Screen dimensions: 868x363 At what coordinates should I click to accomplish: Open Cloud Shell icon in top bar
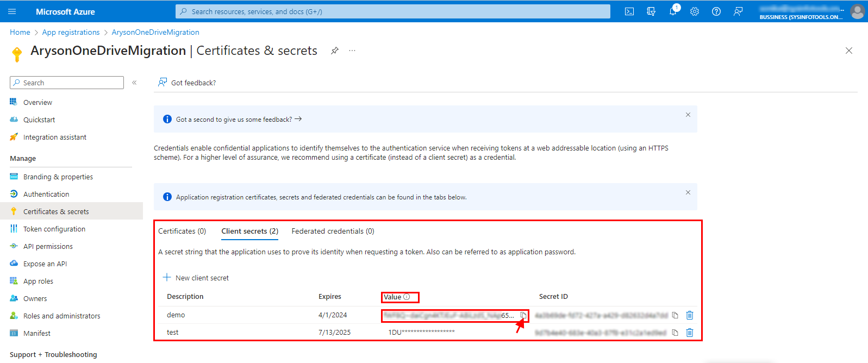pyautogui.click(x=629, y=11)
